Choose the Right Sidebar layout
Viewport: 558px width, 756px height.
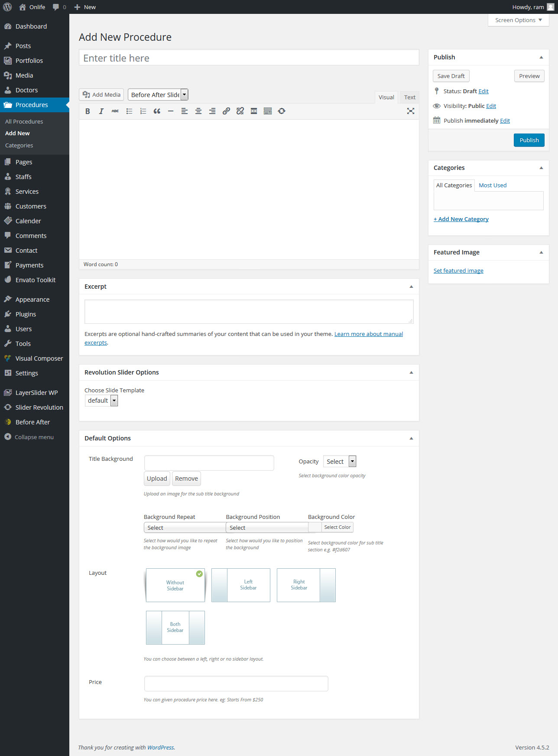[306, 585]
